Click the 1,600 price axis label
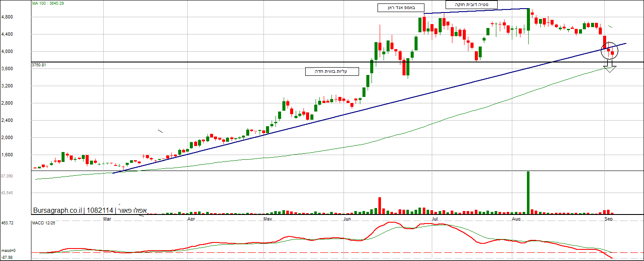The width and height of the screenshot is (644, 261). pos(8,155)
